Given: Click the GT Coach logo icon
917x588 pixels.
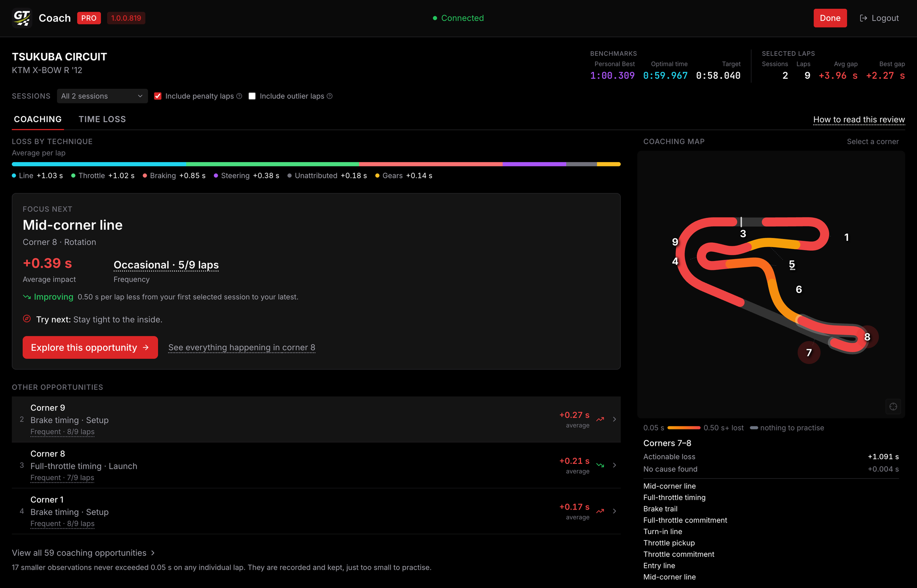Looking at the screenshot, I should (x=22, y=18).
